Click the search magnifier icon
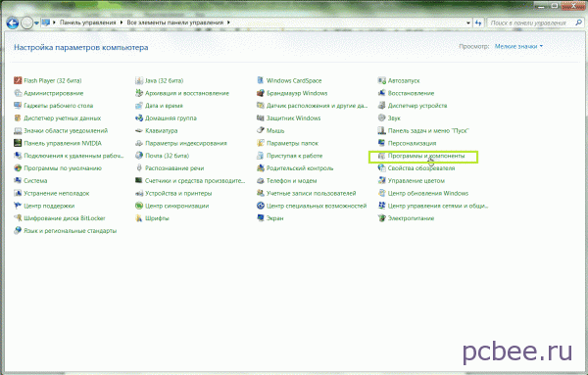 (578, 23)
